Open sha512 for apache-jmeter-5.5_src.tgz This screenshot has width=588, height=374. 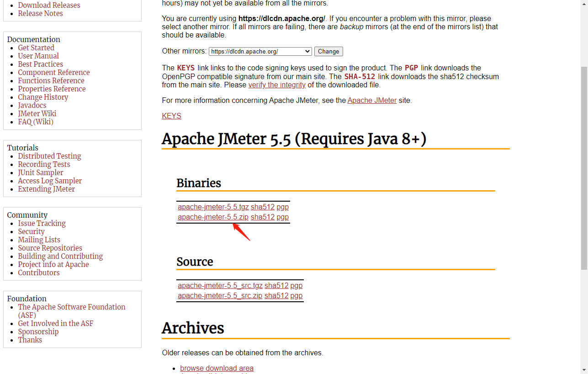click(276, 285)
